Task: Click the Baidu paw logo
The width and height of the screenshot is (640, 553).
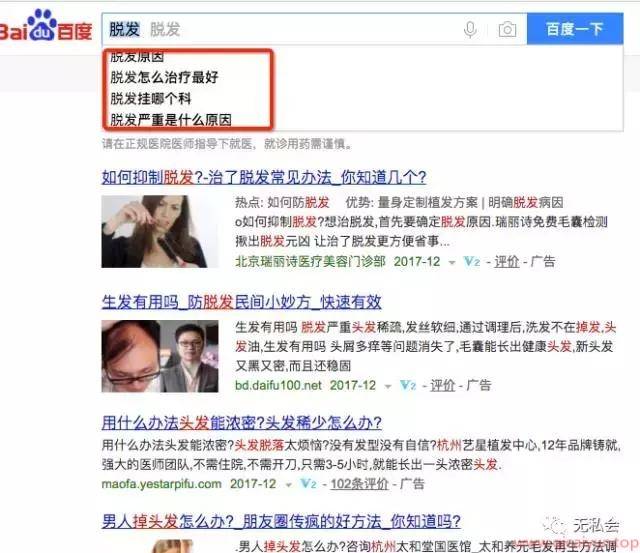Action: click(x=42, y=25)
